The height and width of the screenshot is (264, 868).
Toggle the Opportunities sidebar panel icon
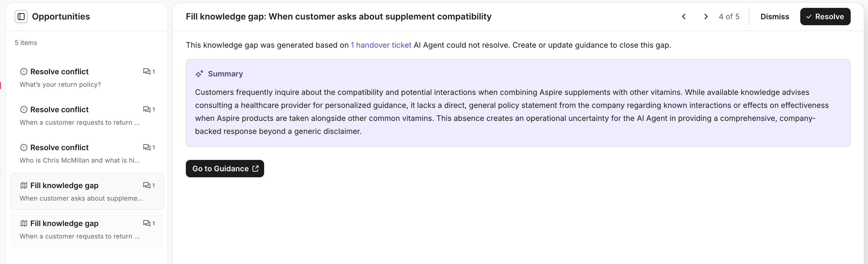click(21, 17)
